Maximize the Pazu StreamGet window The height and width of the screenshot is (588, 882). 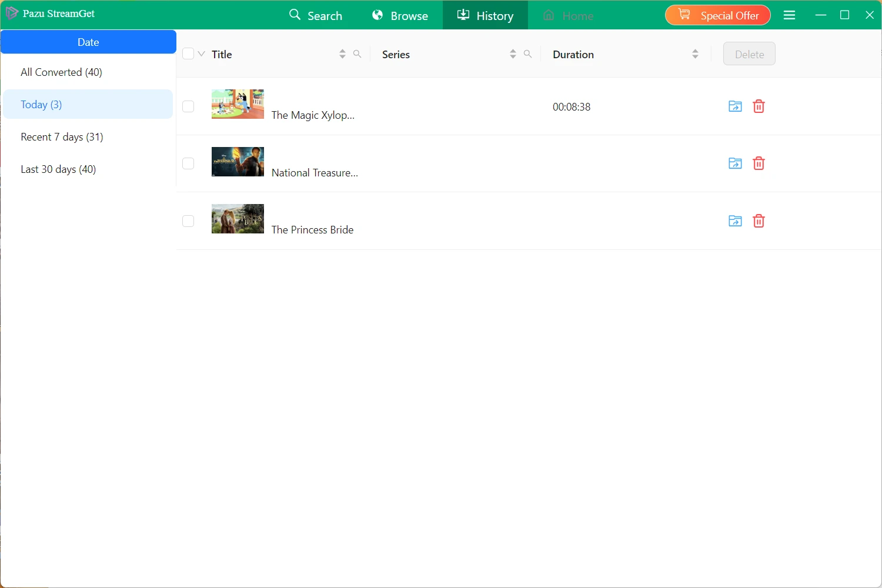pos(845,15)
